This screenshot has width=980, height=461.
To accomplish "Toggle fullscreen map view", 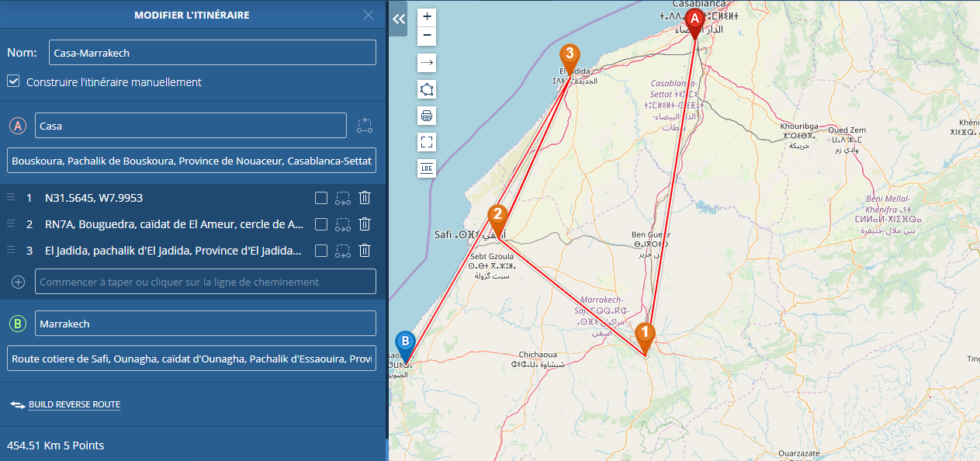I will tap(427, 142).
